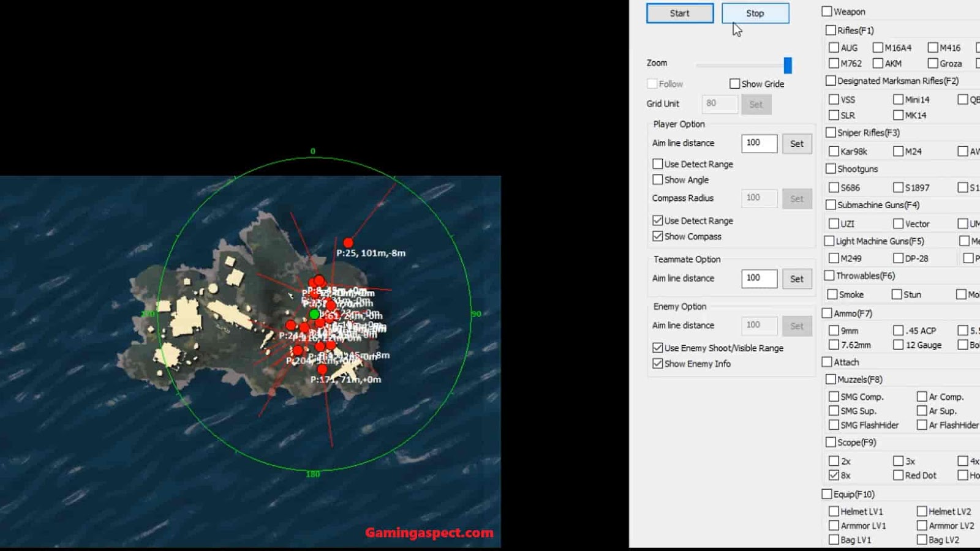Tick the 9mm checkbox
The width and height of the screenshot is (980, 551).
pos(834,330)
